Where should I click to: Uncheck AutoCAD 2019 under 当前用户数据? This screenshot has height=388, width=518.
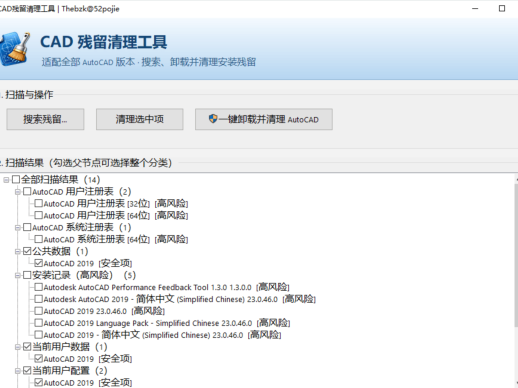(39, 359)
